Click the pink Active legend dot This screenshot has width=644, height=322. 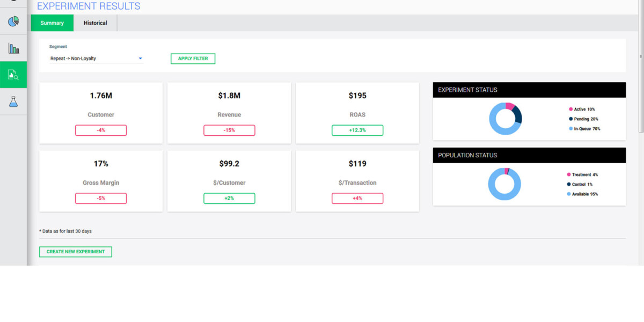570,109
